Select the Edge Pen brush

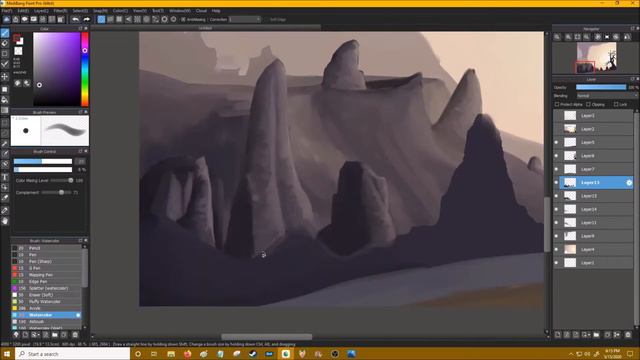pos(47,281)
